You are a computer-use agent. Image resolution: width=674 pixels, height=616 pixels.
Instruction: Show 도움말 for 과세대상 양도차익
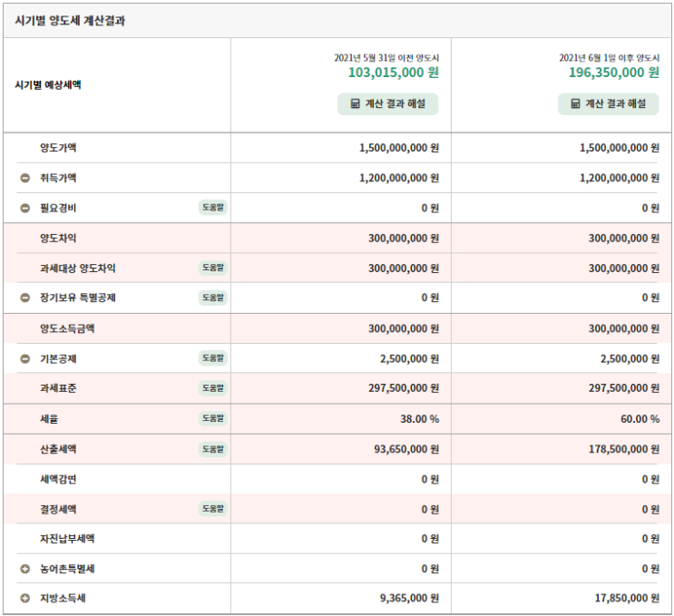tap(213, 268)
